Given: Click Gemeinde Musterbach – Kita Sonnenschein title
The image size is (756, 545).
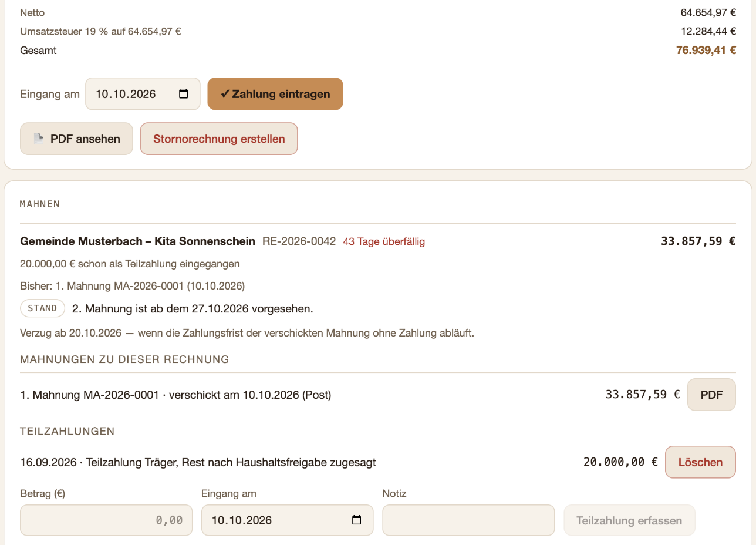Looking at the screenshot, I should click(x=137, y=241).
